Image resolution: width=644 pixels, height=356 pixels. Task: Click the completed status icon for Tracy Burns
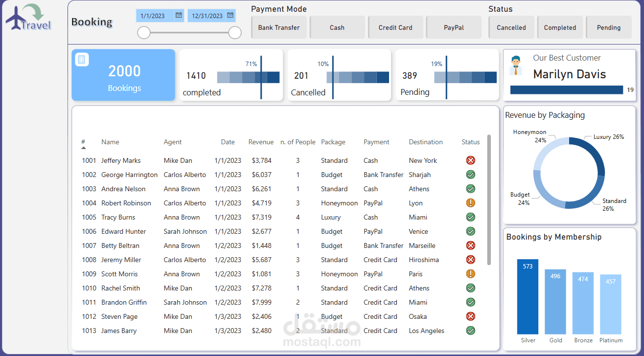click(471, 217)
